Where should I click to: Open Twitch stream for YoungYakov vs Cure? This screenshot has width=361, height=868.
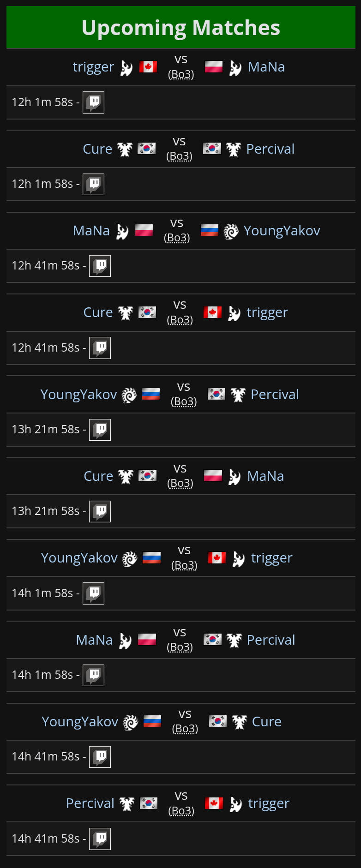100,757
